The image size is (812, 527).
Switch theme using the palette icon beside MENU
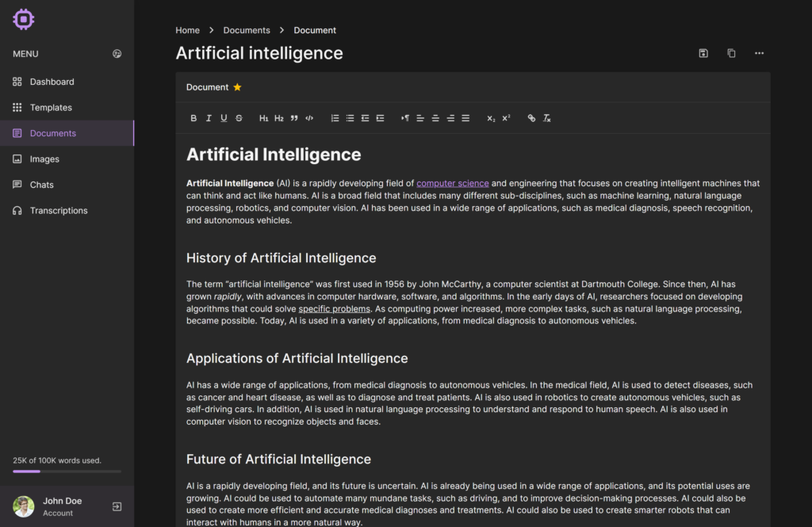pos(117,54)
